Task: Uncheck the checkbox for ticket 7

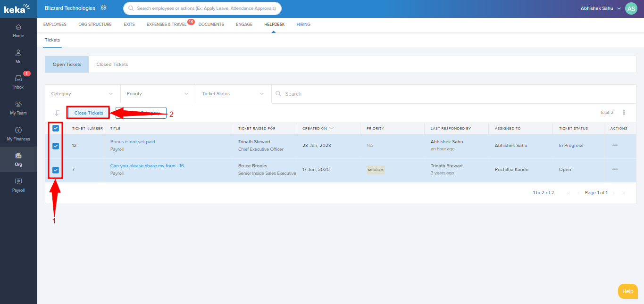Action: [56, 170]
